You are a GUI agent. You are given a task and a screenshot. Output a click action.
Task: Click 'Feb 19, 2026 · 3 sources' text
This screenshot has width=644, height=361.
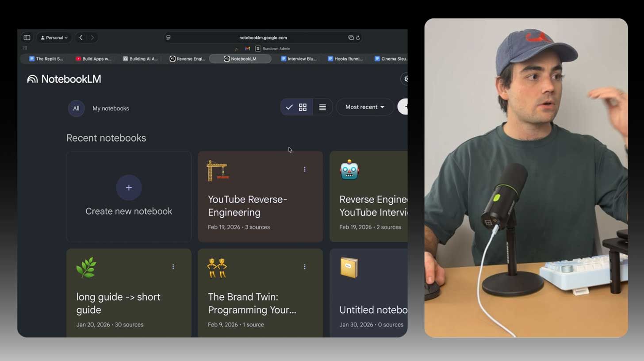click(239, 227)
